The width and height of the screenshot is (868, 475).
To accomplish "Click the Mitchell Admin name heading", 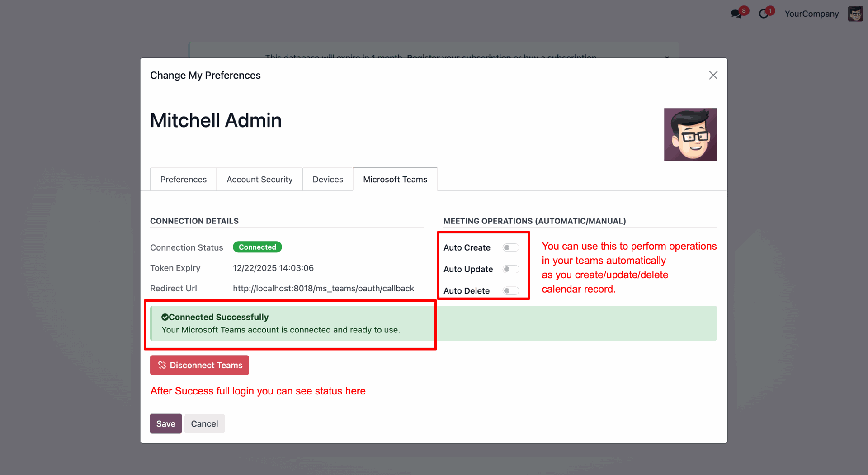I will coord(216,120).
